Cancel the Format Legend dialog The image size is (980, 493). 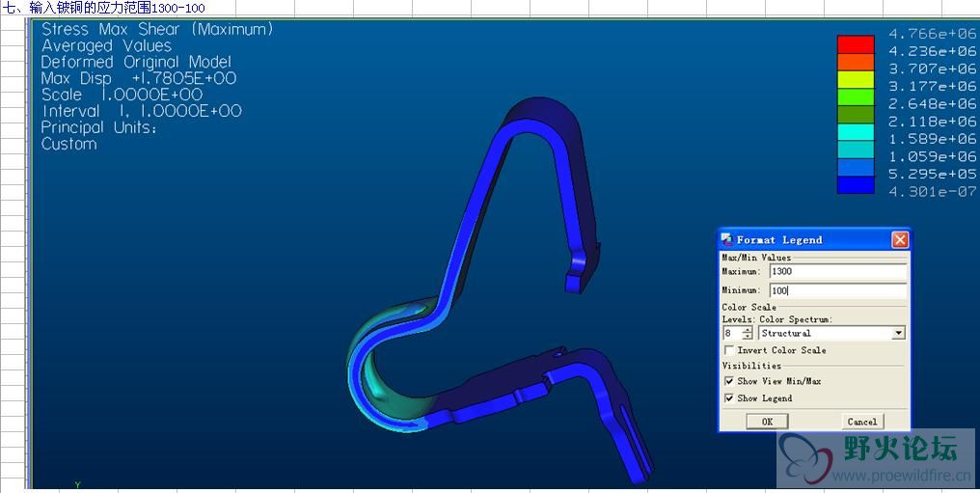[862, 422]
